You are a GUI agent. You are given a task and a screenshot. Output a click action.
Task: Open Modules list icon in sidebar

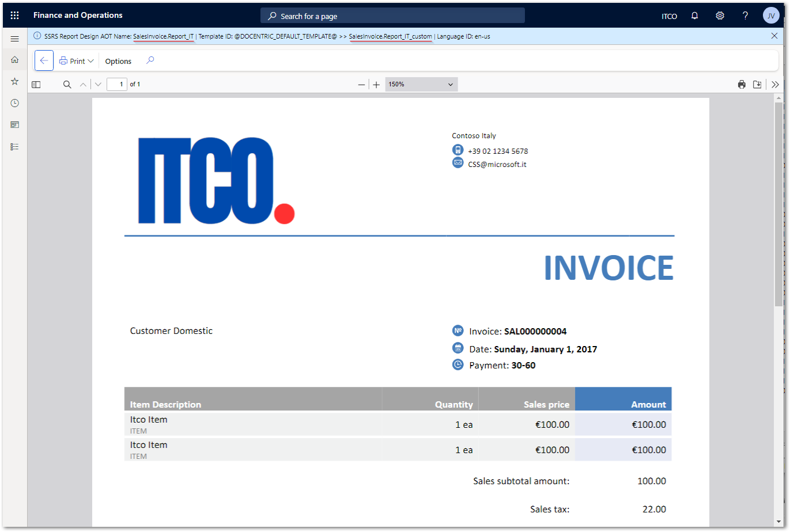click(15, 147)
